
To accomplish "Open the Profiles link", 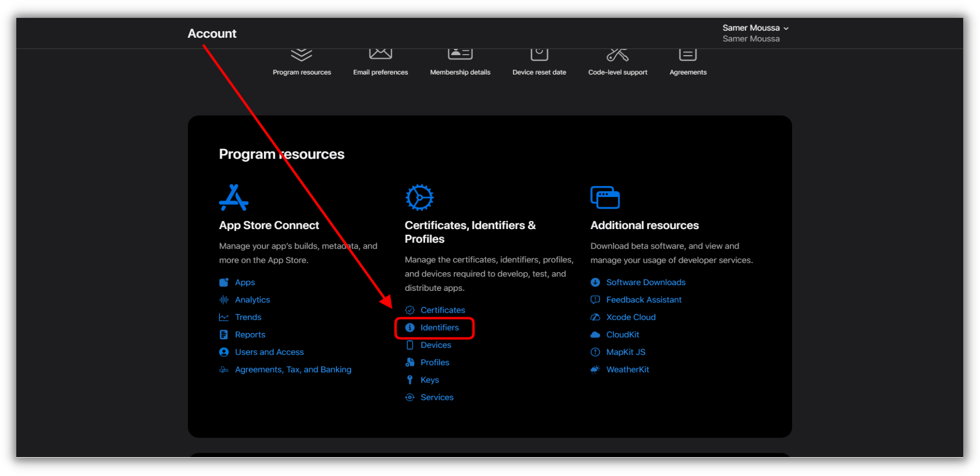I will pyautogui.click(x=435, y=362).
